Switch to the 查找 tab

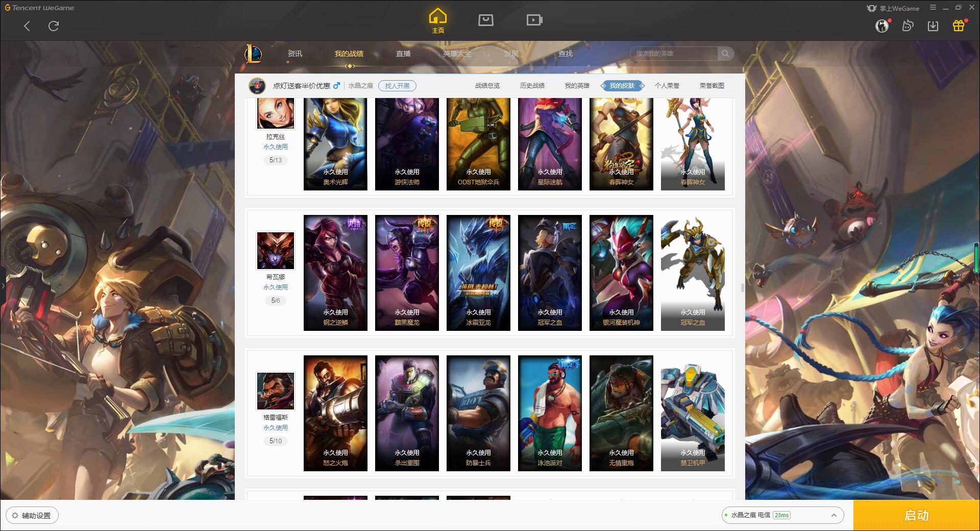click(x=566, y=54)
